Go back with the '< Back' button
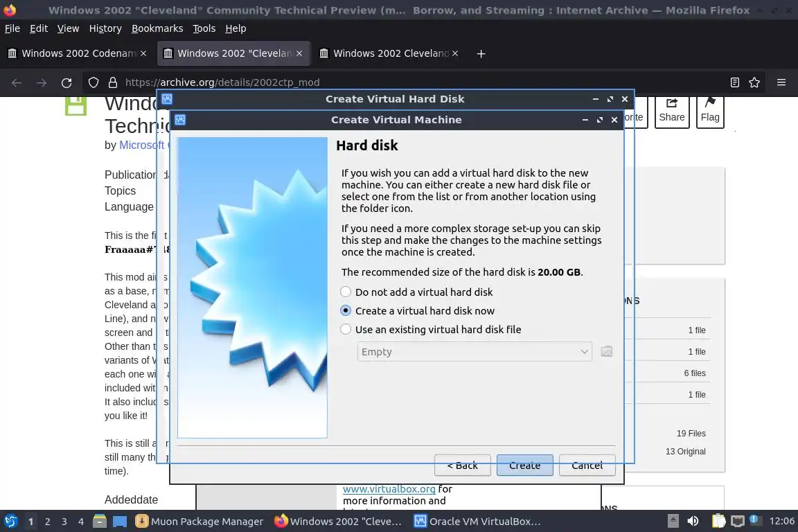 463,465
